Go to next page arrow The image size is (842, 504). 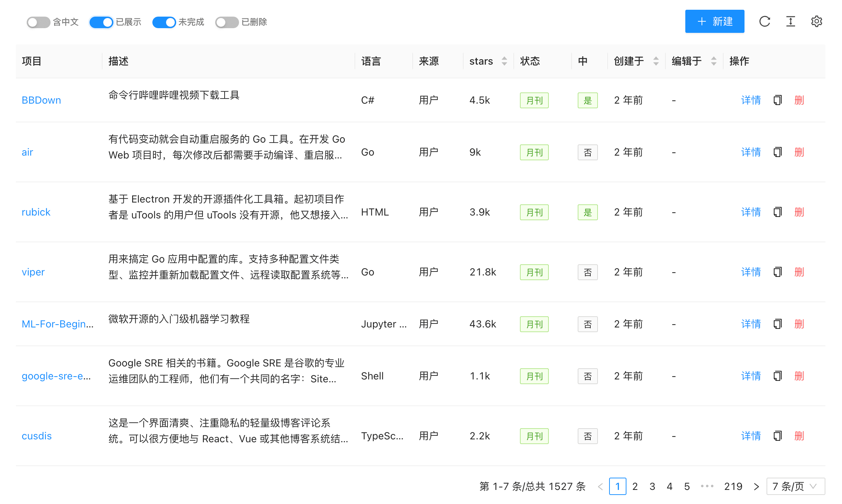click(x=756, y=486)
